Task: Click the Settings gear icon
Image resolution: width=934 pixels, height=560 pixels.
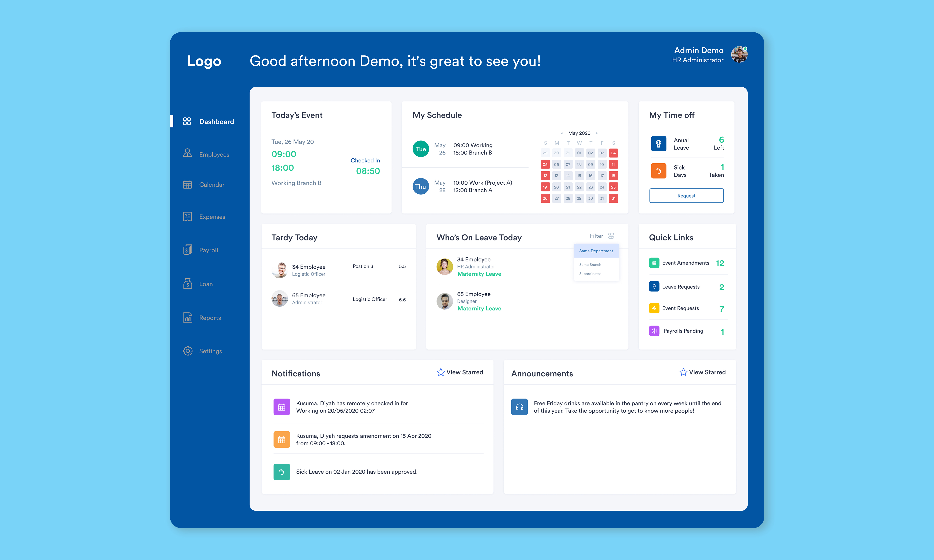Action: tap(187, 351)
